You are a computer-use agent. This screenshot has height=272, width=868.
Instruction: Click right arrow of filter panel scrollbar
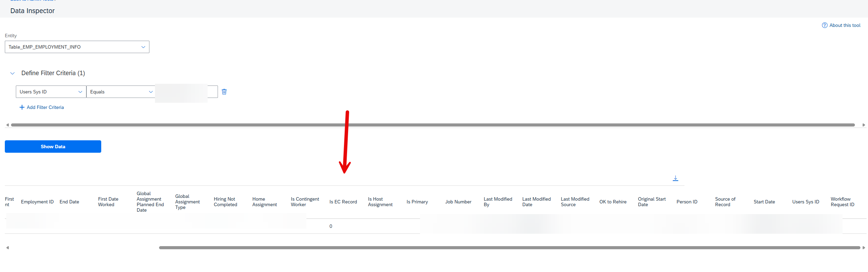pos(864,125)
